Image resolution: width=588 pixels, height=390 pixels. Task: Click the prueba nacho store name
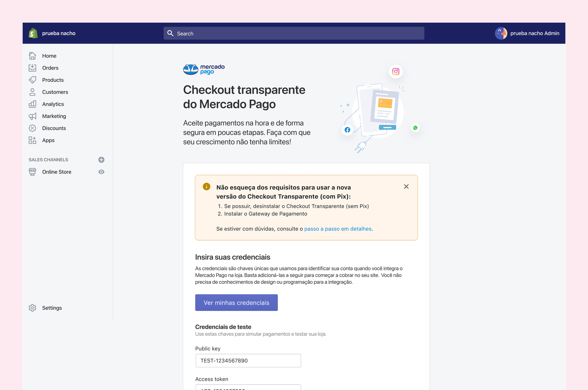[x=59, y=33]
